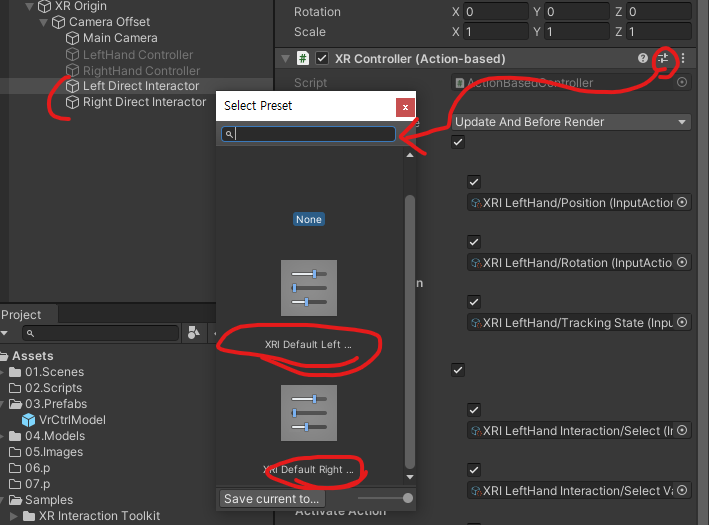Open the Update And Before Render dropdown
This screenshot has width=709, height=525.
(x=572, y=122)
